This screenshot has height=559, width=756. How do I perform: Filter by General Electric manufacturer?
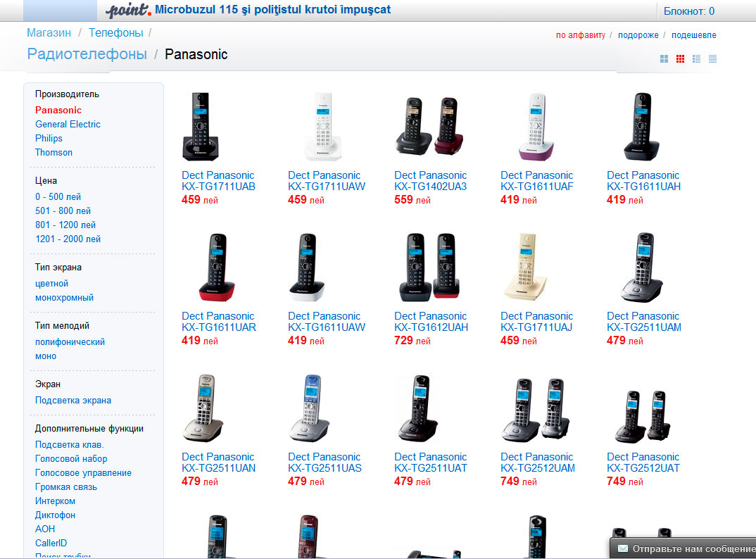point(68,124)
